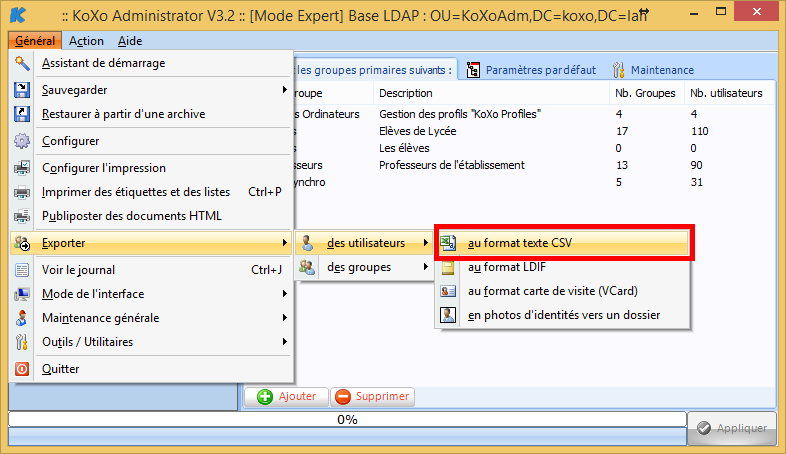Click the Maintenance tab tools icon
786x454 pixels.
pyautogui.click(x=619, y=70)
